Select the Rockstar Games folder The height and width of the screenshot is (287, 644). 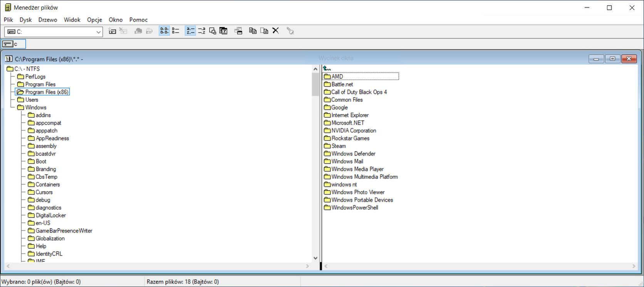pos(346,138)
